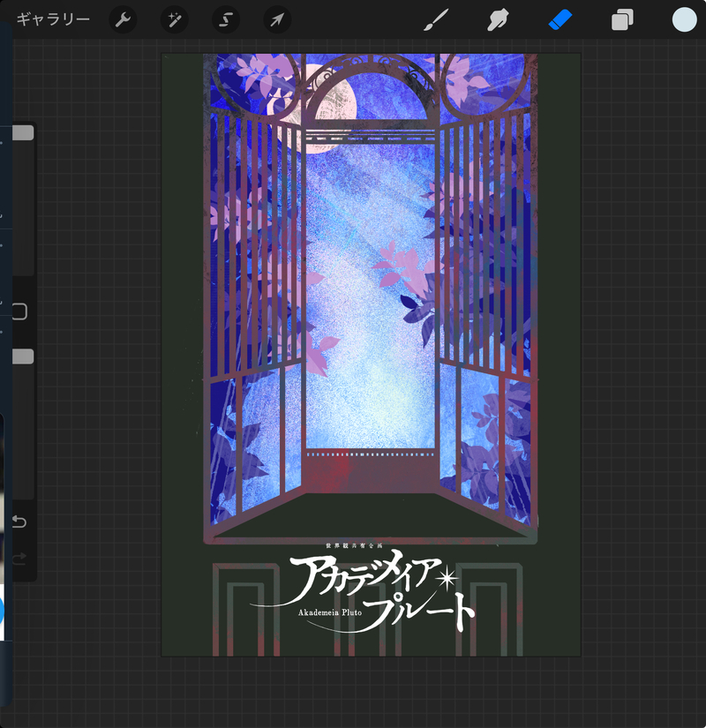Open the Actions wrench menu
The height and width of the screenshot is (728, 706).
[123, 20]
